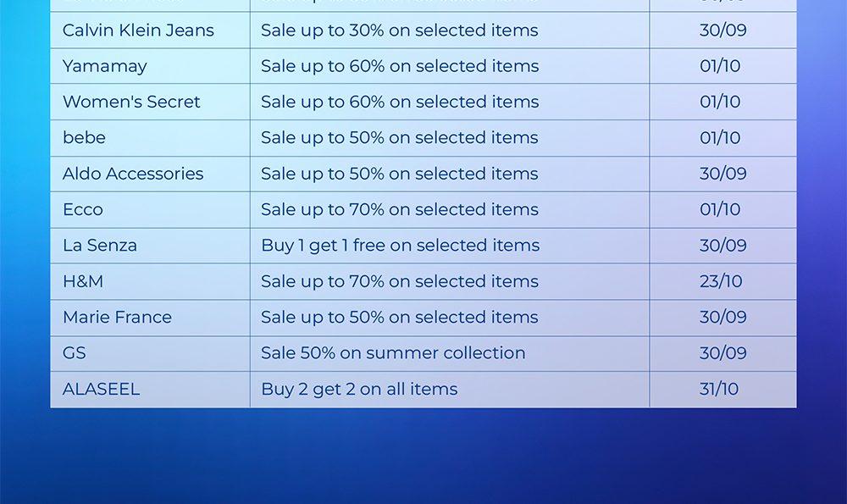The height and width of the screenshot is (504, 847).
Task: Click the "Sale up to 30%" offer text
Action: (399, 30)
